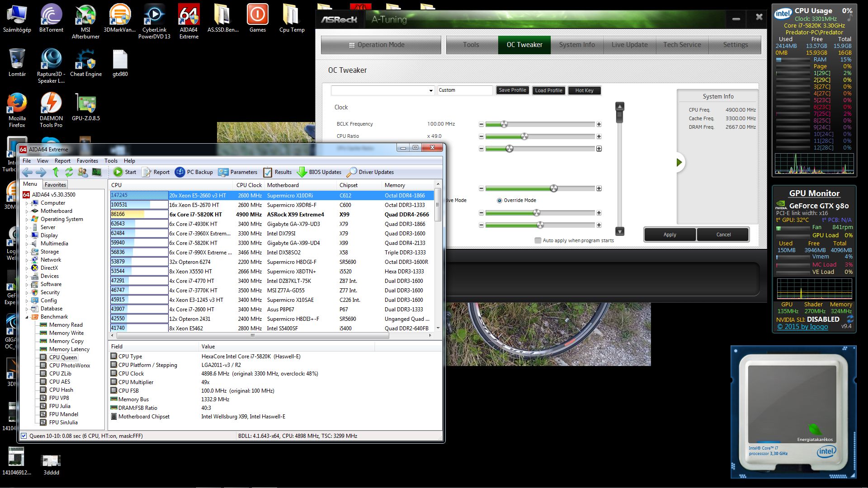Click PC Backup in AIDA64 toolbar
The image size is (868, 488).
click(x=194, y=172)
